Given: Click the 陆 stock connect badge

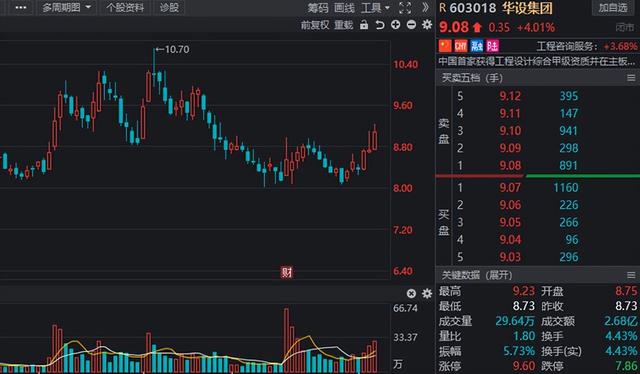Looking at the screenshot, I should (492, 46).
